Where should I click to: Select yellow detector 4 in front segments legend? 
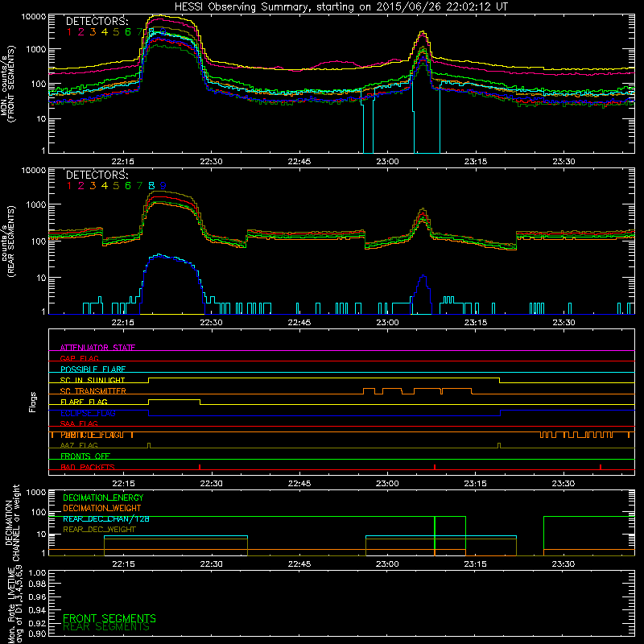coord(105,32)
